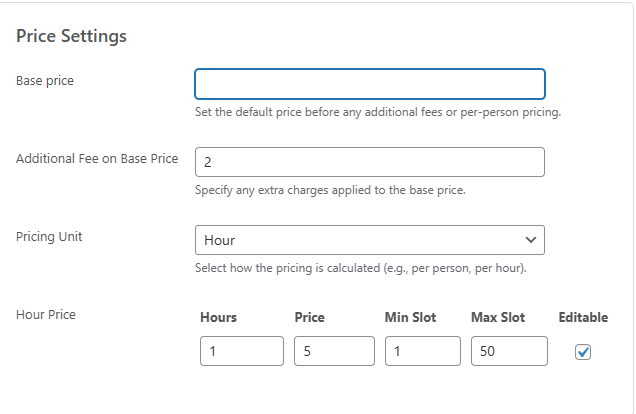The height and width of the screenshot is (414, 636).
Task: Click the Base price label
Action: (x=45, y=81)
